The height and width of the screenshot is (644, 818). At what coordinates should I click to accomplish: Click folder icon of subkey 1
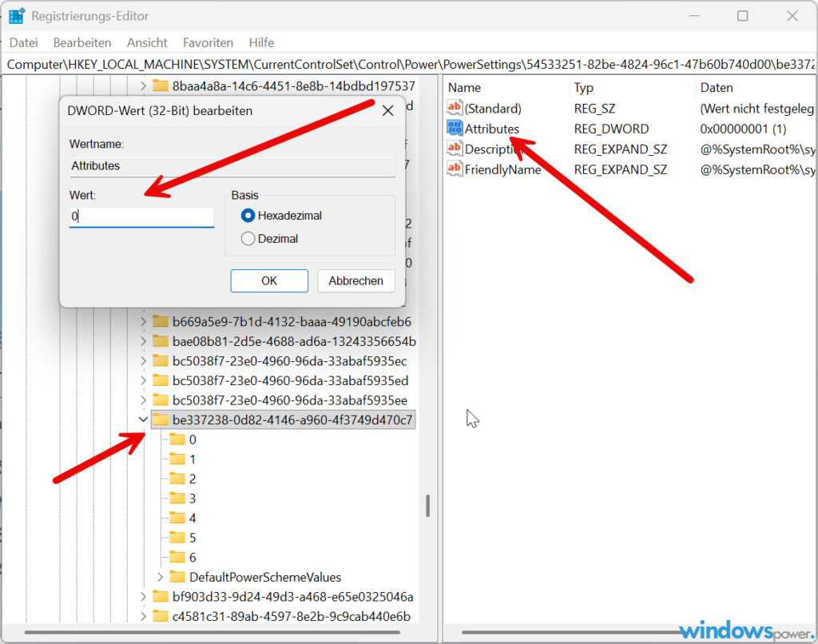coord(177,459)
